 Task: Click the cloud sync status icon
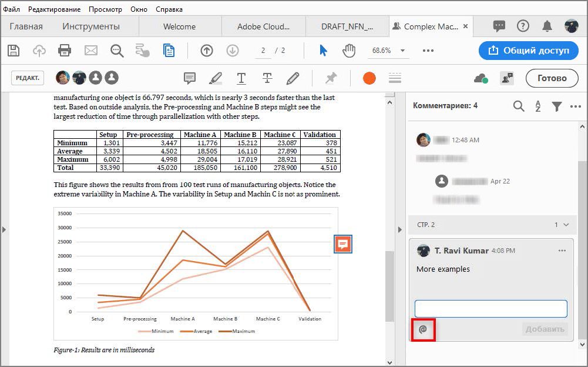click(x=481, y=78)
